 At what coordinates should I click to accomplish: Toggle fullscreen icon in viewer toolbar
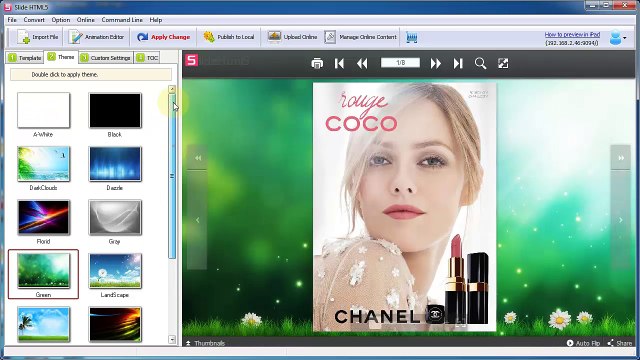pos(503,63)
